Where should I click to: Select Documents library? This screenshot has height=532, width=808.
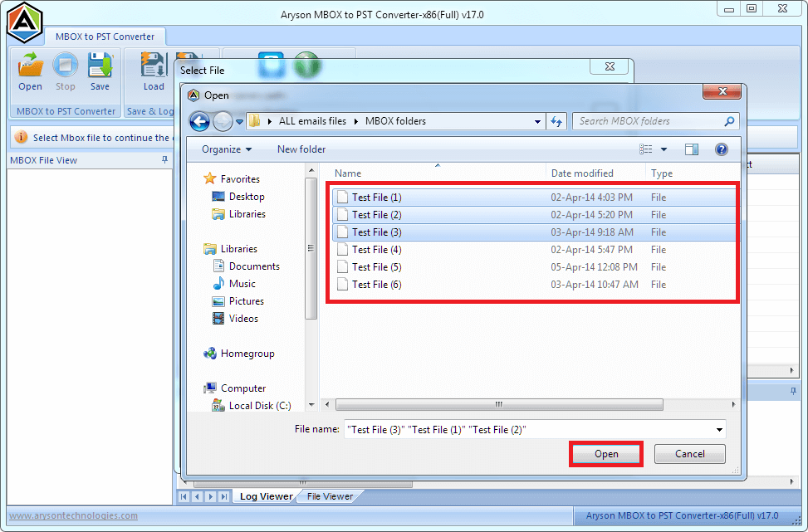[x=254, y=266]
